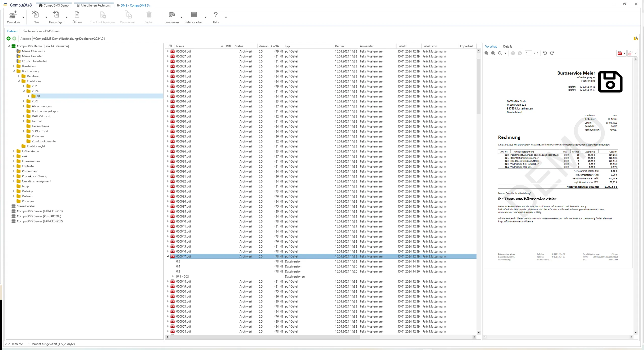
Task: Rotate the preview document clockwise
Action: [552, 53]
